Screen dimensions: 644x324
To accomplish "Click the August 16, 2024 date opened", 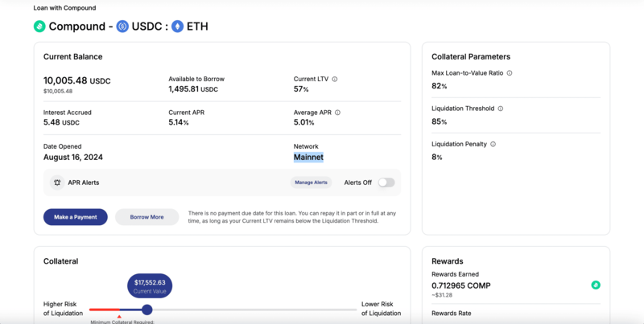I will [73, 158].
